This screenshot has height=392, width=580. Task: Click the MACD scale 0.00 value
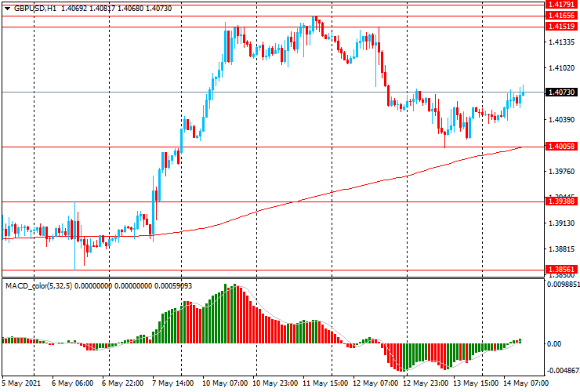pyautogui.click(x=554, y=344)
